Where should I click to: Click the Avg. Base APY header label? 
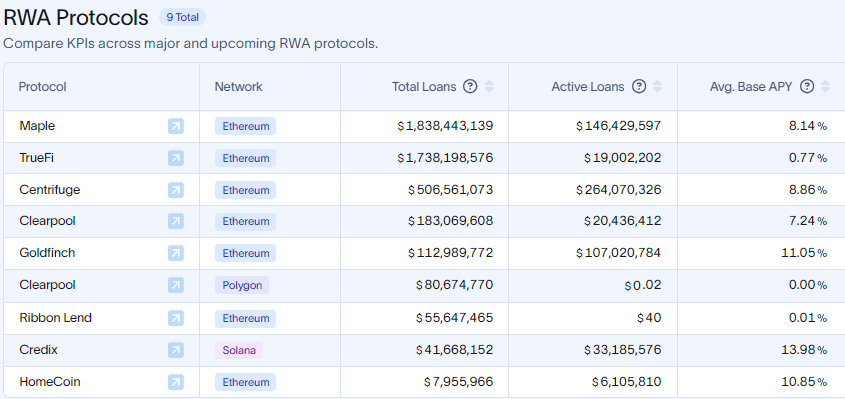pos(751,87)
